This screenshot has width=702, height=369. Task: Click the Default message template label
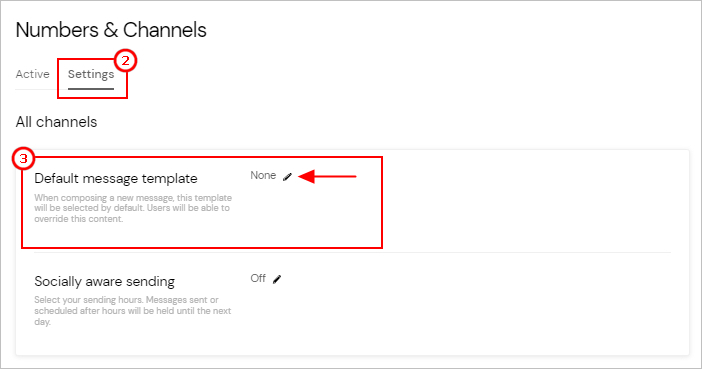[116, 179]
